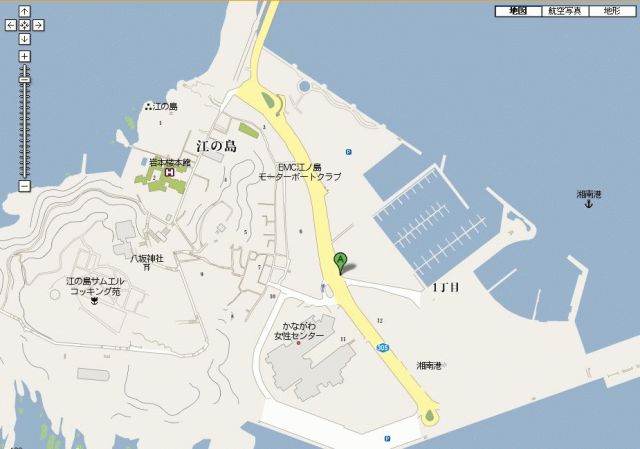
Task: Zoom in with the plus button
Action: [x=24, y=56]
